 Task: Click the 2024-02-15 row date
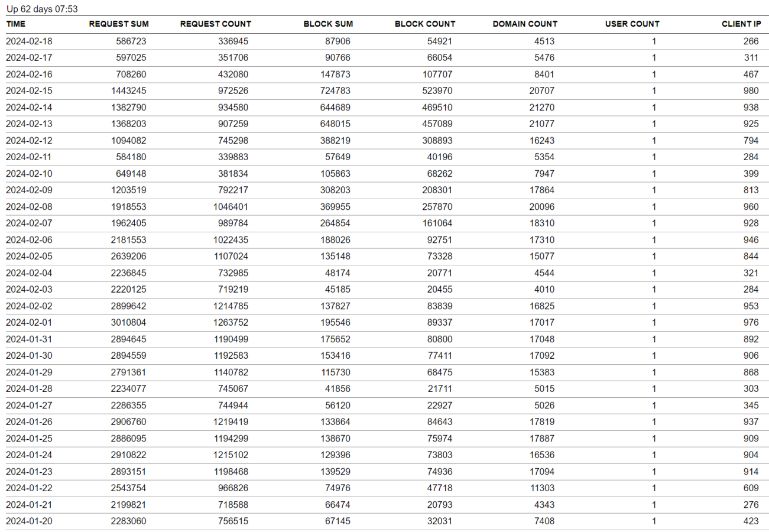tap(30, 91)
